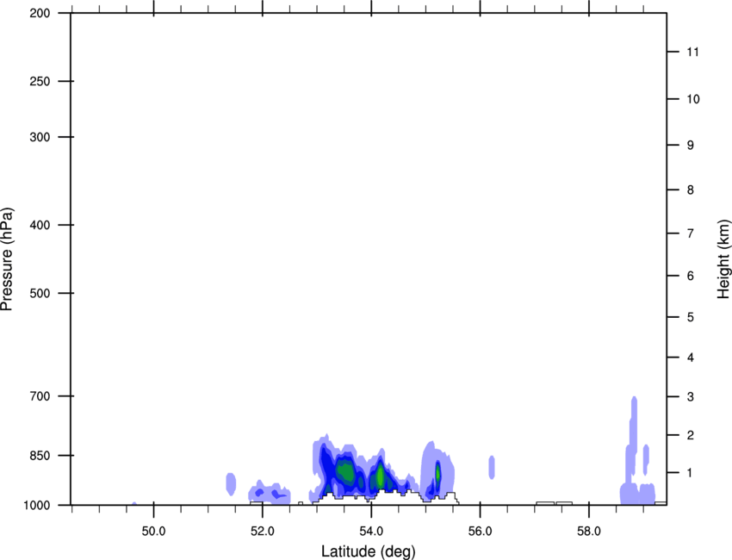Click the 52.0 latitude tick label

[x=263, y=532]
